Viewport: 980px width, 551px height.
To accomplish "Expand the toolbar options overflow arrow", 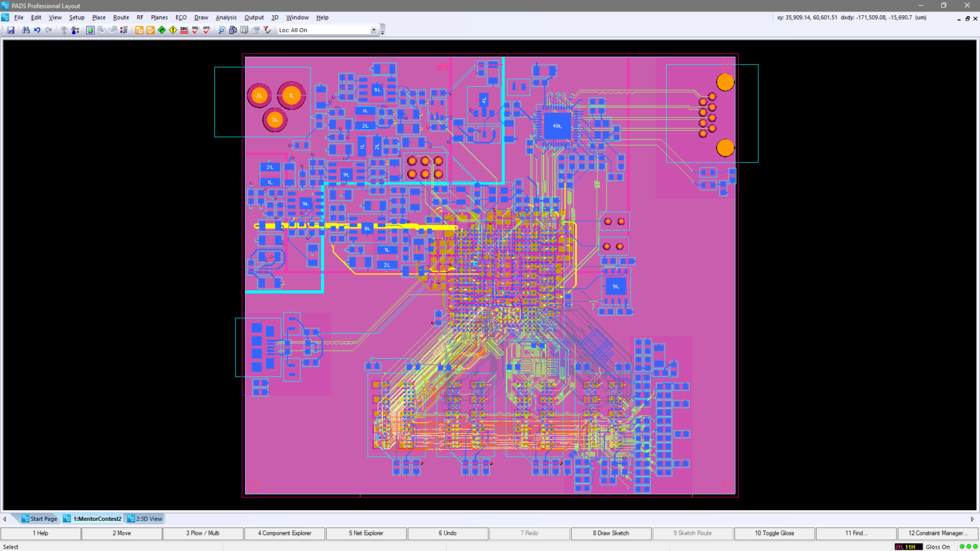I will click(x=382, y=31).
